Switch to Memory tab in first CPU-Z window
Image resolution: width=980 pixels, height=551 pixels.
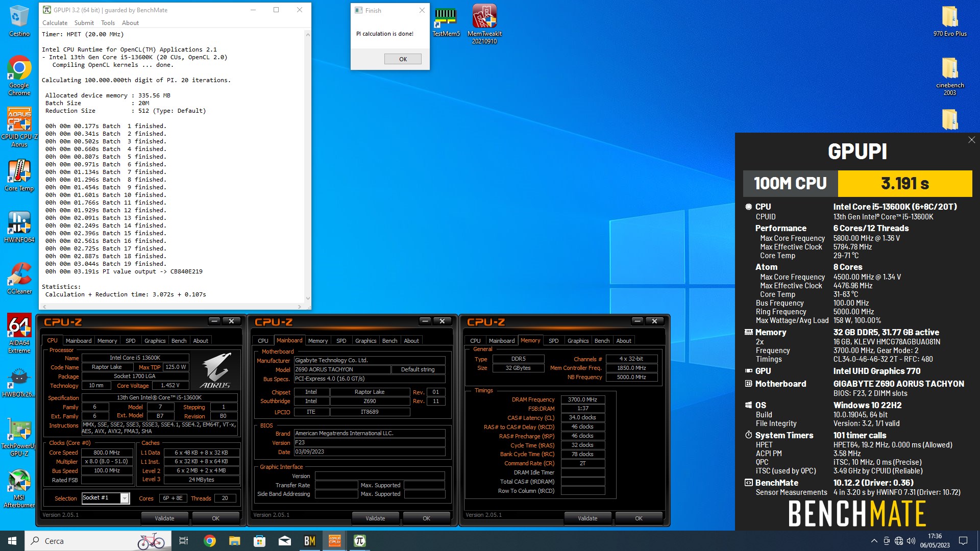pos(107,341)
